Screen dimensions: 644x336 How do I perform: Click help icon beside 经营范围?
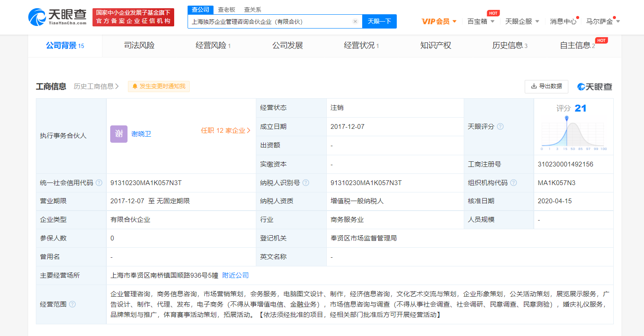(72, 304)
